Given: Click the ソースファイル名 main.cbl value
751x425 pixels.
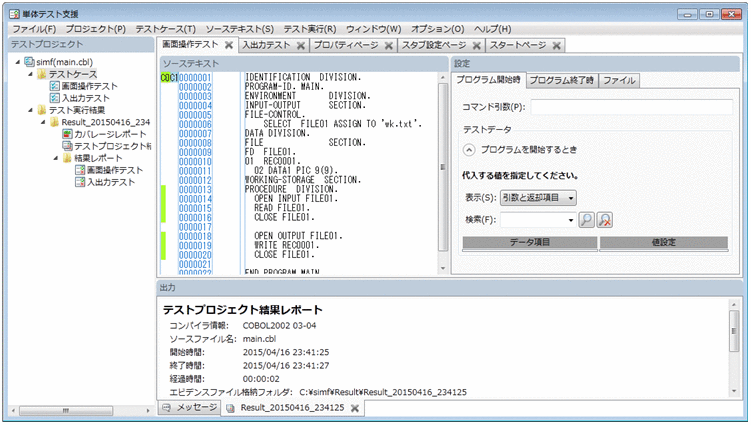Looking at the screenshot, I should tap(259, 339).
